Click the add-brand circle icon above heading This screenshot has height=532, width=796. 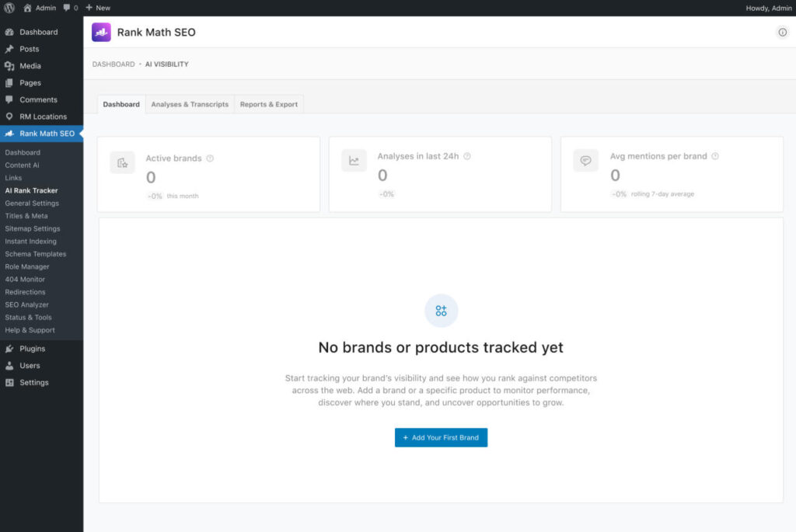click(x=441, y=311)
